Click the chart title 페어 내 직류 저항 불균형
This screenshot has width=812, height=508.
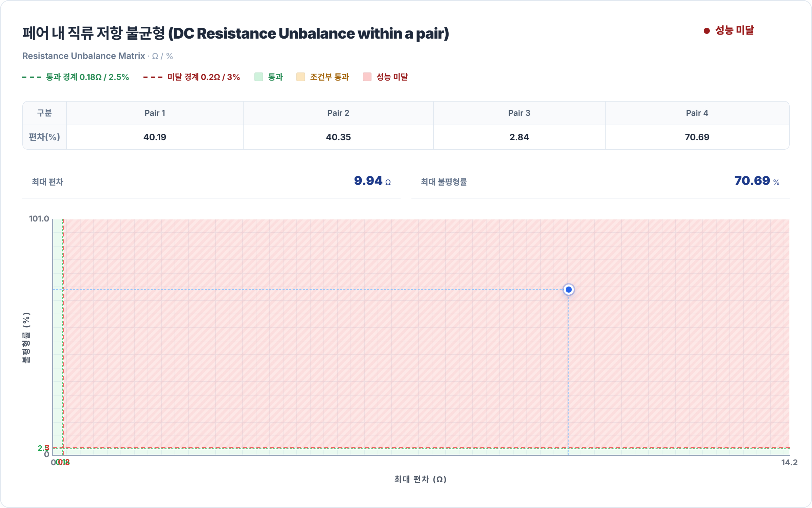(x=235, y=33)
